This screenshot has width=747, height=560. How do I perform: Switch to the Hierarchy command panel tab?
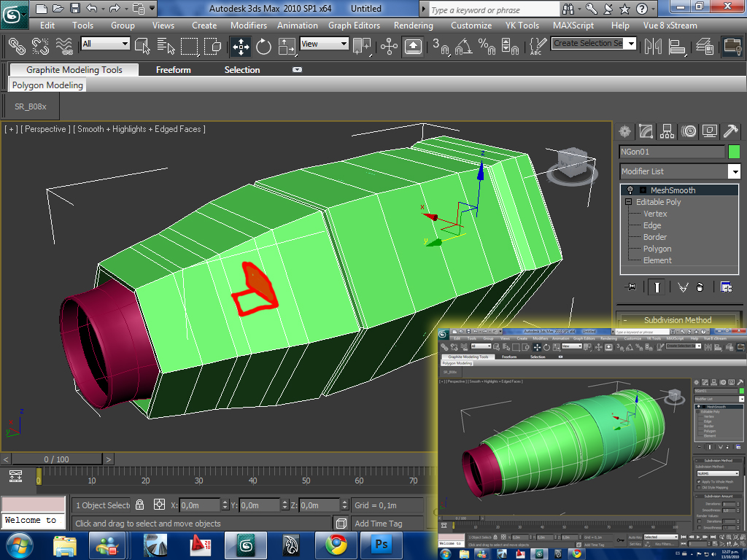[667, 131]
